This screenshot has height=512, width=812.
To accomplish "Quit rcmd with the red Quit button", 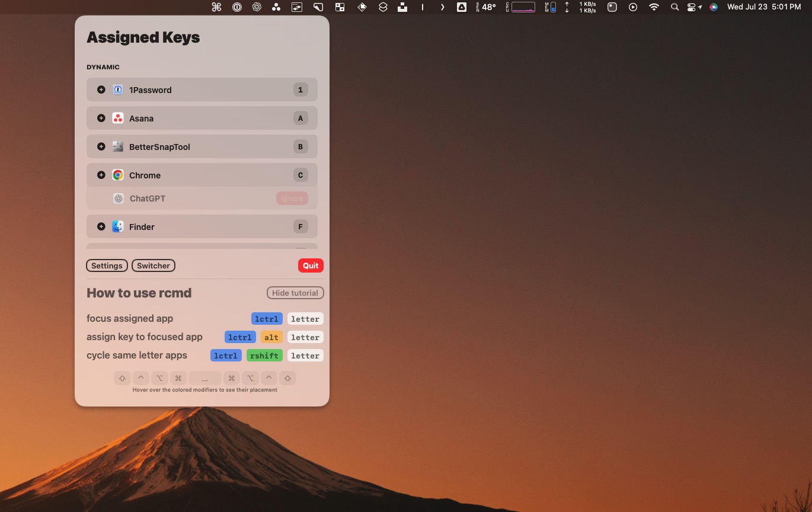I will pyautogui.click(x=311, y=265).
